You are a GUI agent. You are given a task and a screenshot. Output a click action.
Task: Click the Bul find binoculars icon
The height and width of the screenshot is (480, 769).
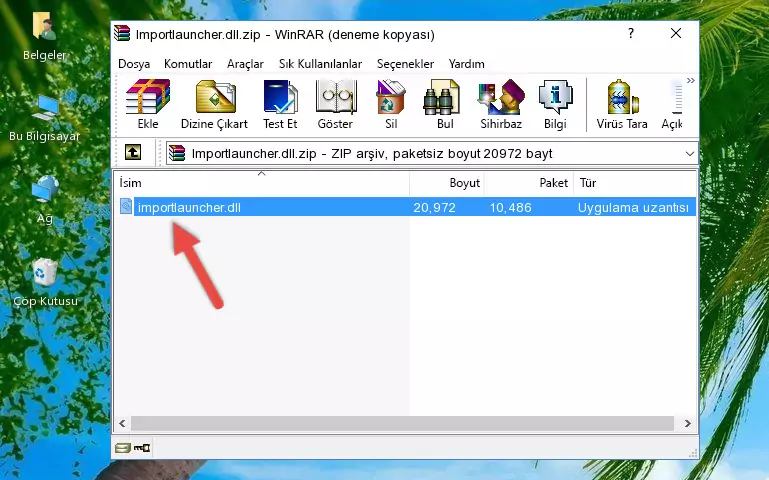441,97
